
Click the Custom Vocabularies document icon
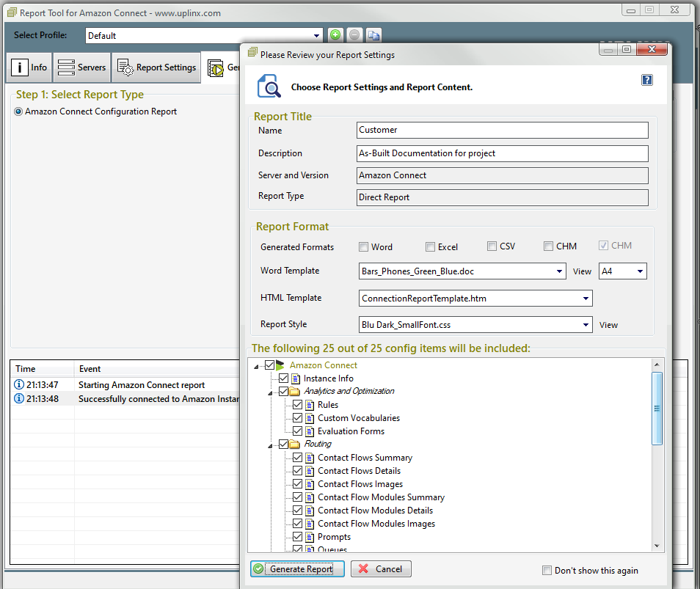tap(310, 418)
